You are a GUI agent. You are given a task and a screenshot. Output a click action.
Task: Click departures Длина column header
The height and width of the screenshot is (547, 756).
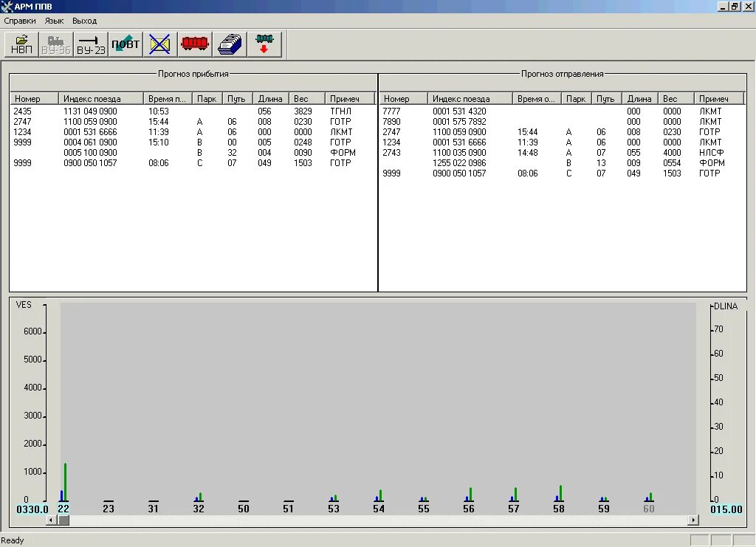(640, 99)
